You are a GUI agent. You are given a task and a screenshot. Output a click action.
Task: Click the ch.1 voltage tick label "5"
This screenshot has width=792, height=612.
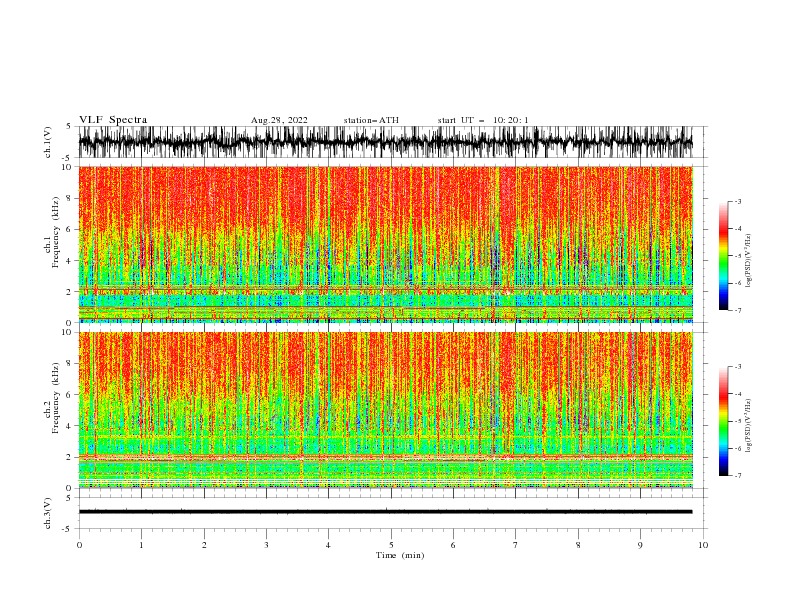69,126
